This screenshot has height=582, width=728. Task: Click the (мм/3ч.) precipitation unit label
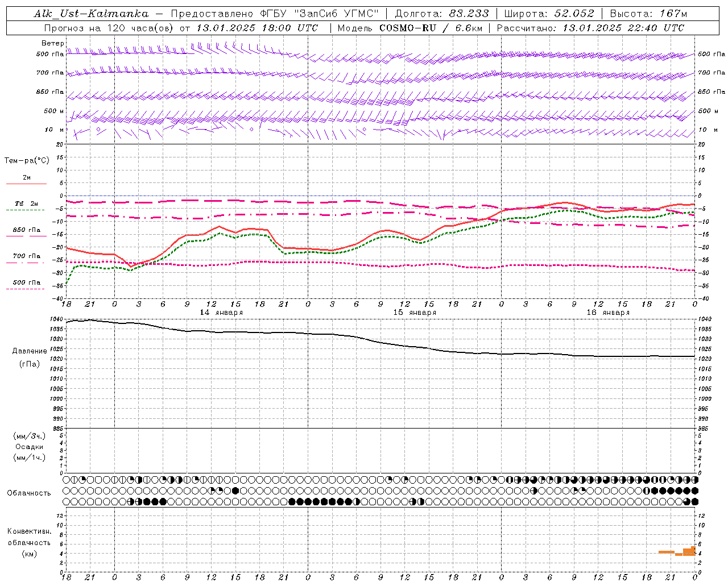[x=30, y=436]
